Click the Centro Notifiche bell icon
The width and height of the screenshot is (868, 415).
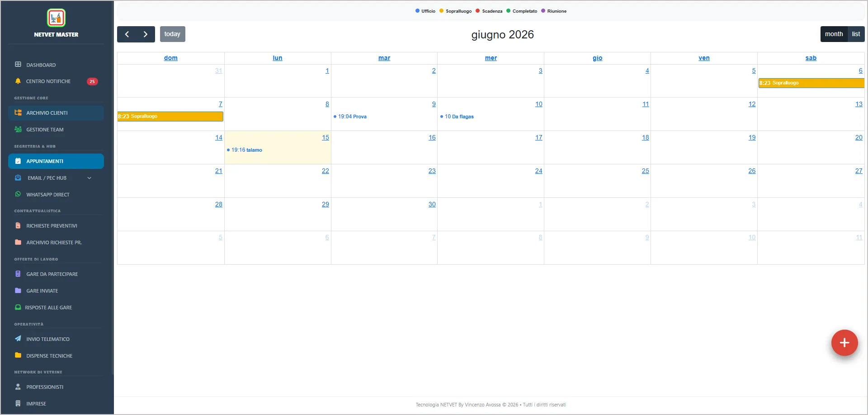point(18,81)
